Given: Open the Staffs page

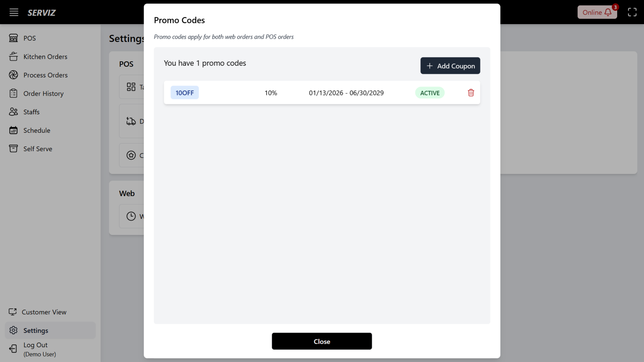Looking at the screenshot, I should 31,112.
